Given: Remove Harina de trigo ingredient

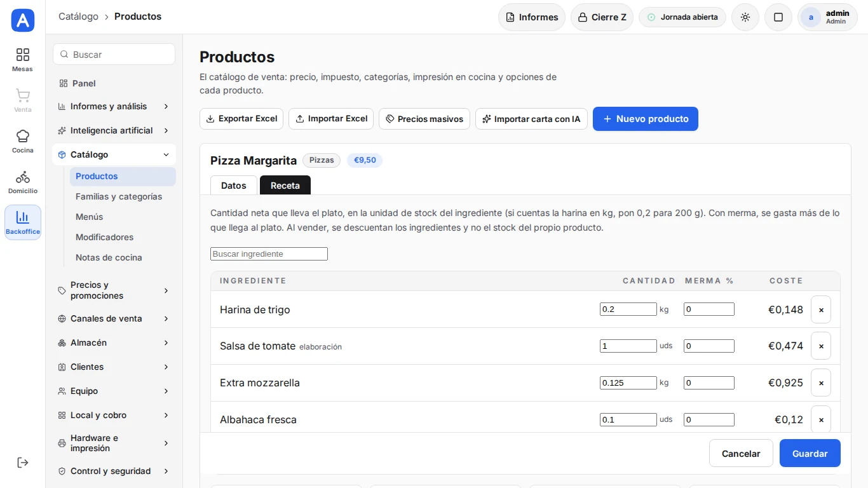Looking at the screenshot, I should [821, 309].
